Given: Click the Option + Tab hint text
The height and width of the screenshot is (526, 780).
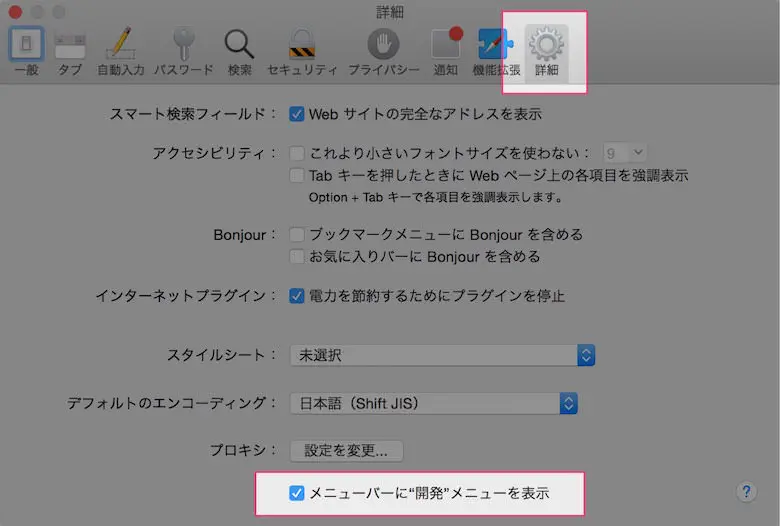Looking at the screenshot, I should pyautogui.click(x=436, y=198).
